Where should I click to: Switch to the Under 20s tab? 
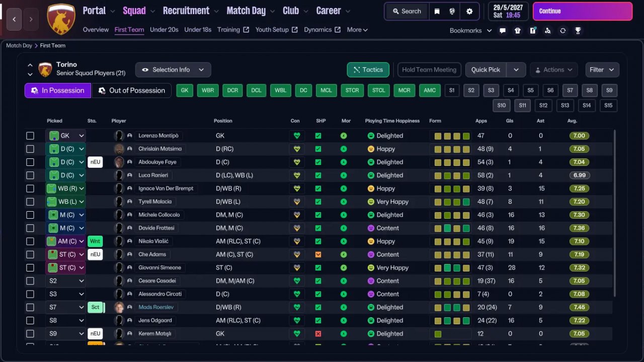click(164, 30)
